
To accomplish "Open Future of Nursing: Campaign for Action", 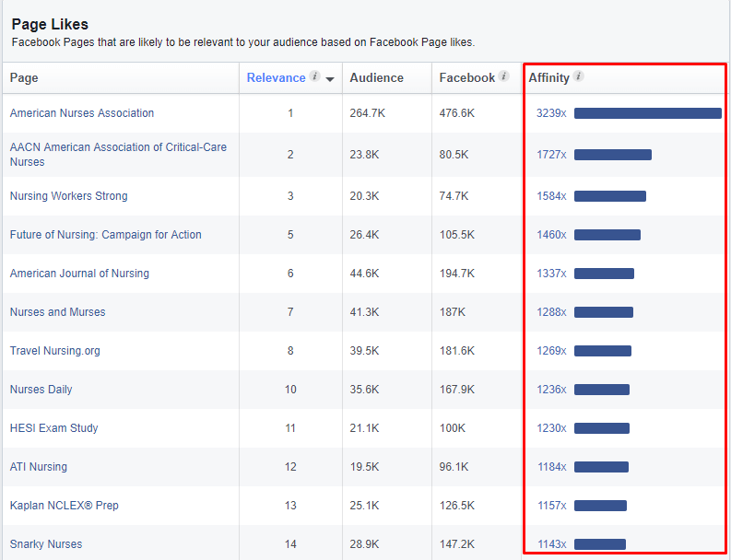I will point(106,234).
